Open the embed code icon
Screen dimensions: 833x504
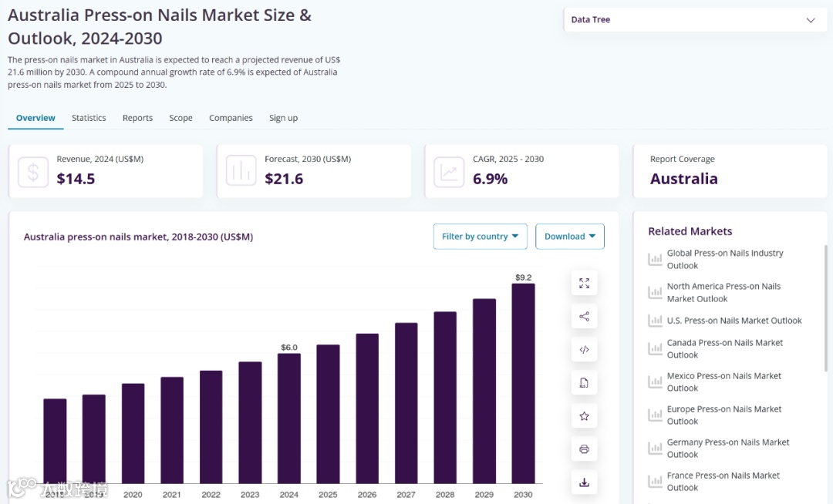click(x=584, y=350)
